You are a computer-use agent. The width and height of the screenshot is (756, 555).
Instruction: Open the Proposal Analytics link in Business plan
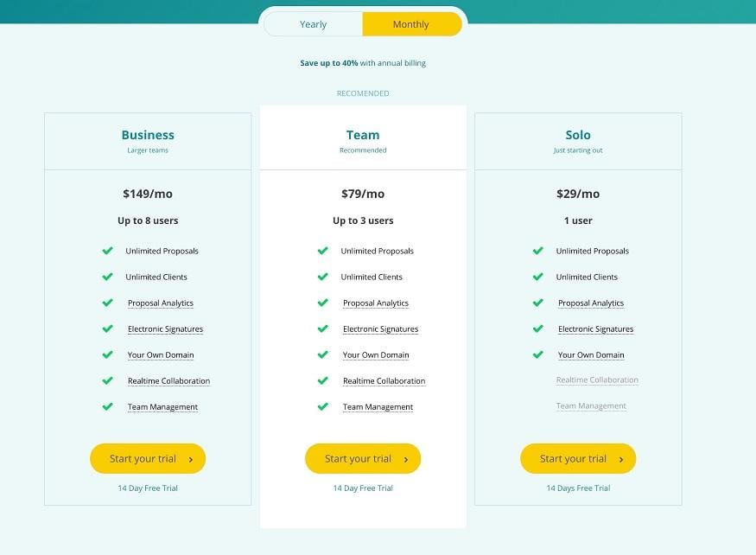161,303
